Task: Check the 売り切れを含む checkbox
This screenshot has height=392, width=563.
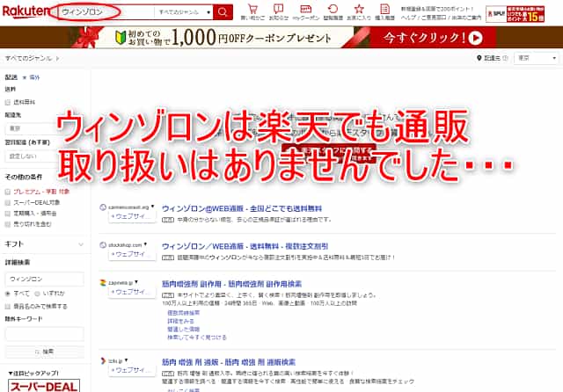Action: pyautogui.click(x=8, y=224)
